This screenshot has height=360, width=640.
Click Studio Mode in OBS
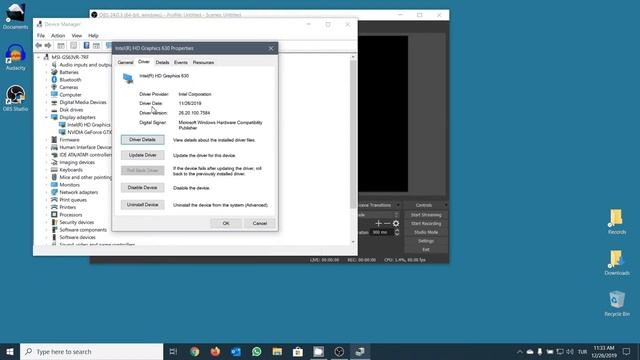click(x=426, y=232)
